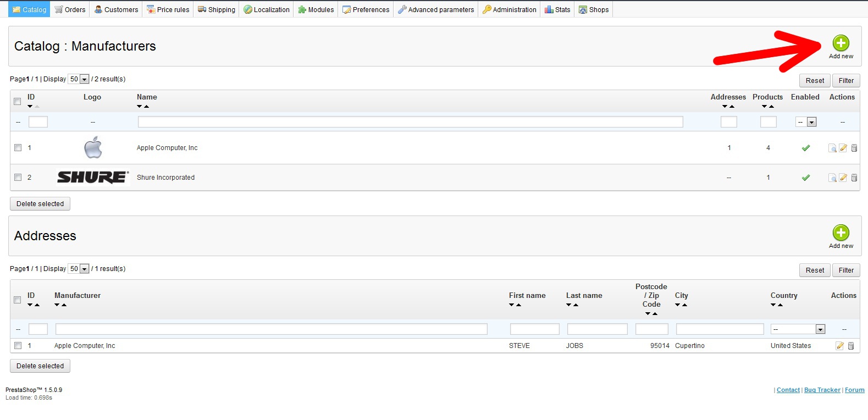868x420 pixels.
Task: Open the Advanced parameters menu tab
Action: [x=436, y=9]
